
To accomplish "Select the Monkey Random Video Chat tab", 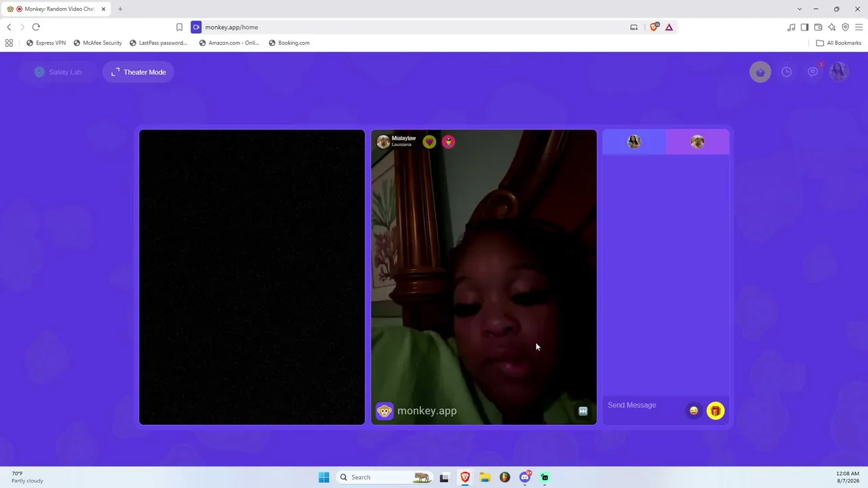I will coord(56,9).
